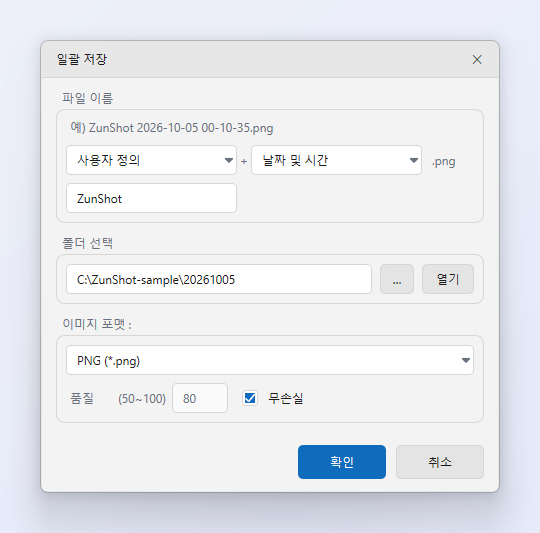Click the (50~100) range text

pyautogui.click(x=142, y=399)
